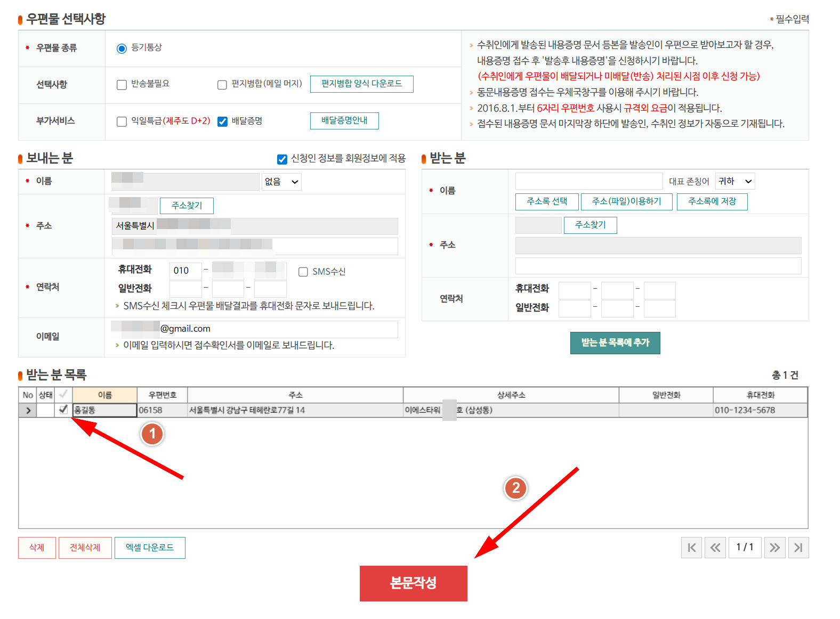Click 편지병합 양식 다운로드 button
This screenshot has width=840, height=619.
pos(362,84)
